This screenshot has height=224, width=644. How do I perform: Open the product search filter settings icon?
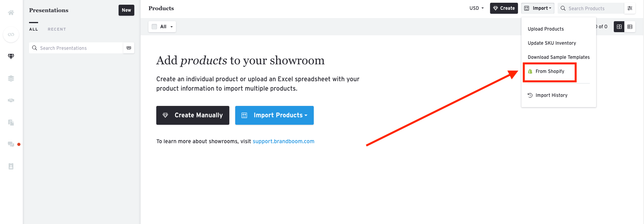630,8
